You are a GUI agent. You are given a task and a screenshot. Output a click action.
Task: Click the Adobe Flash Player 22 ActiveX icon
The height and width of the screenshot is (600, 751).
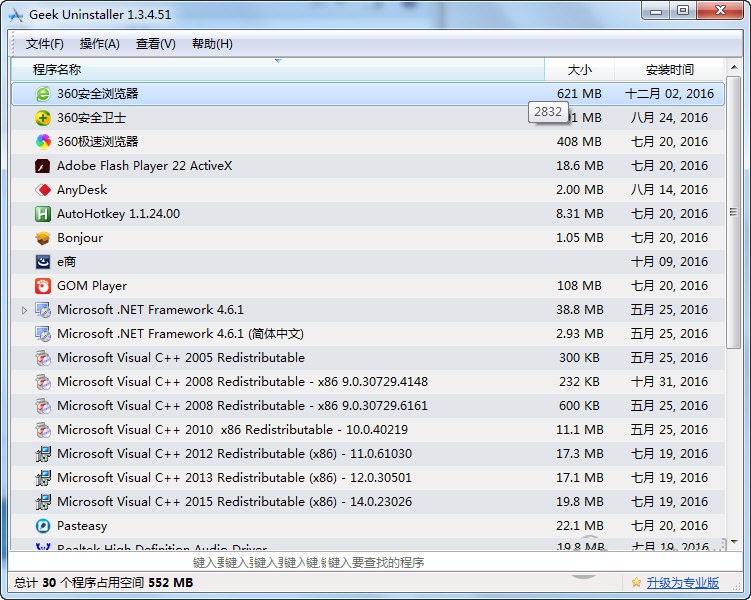point(43,166)
